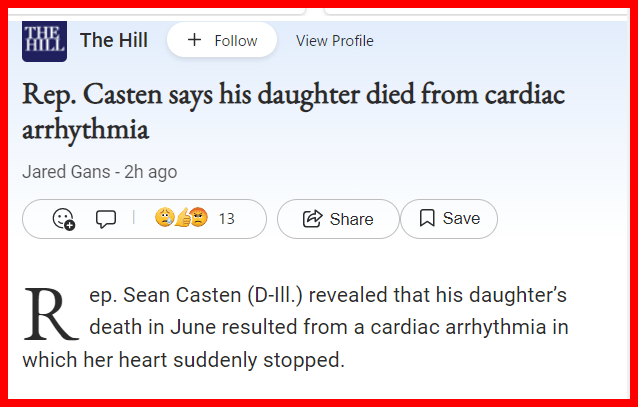Click the angry face reaction emoji
638x407 pixels.
198,218
